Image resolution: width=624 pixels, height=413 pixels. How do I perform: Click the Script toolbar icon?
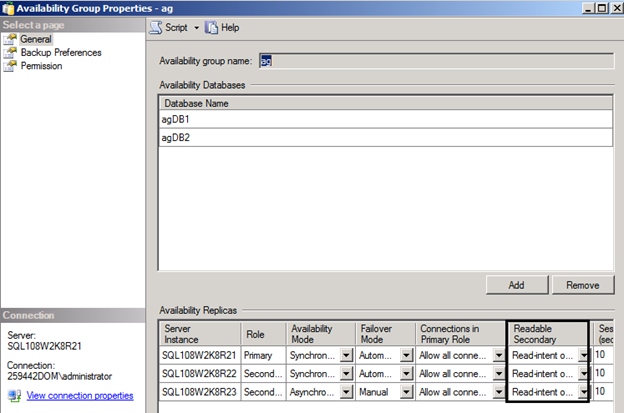pyautogui.click(x=156, y=27)
